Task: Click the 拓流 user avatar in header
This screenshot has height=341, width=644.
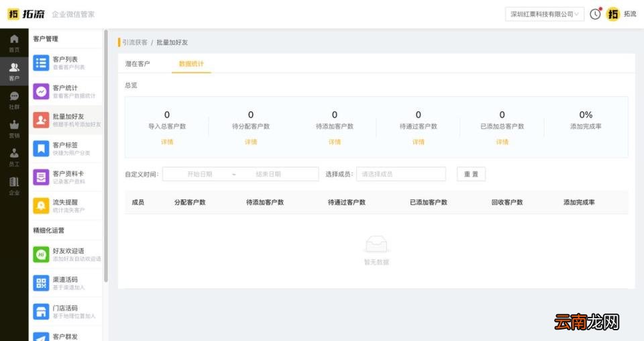Action: point(613,14)
